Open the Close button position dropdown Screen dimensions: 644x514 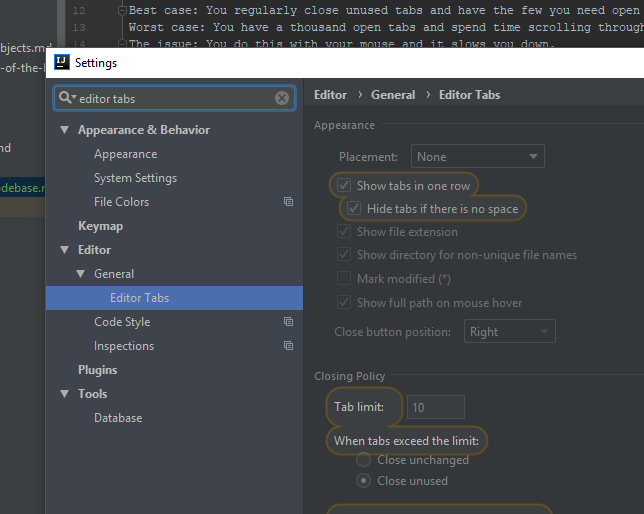point(510,331)
